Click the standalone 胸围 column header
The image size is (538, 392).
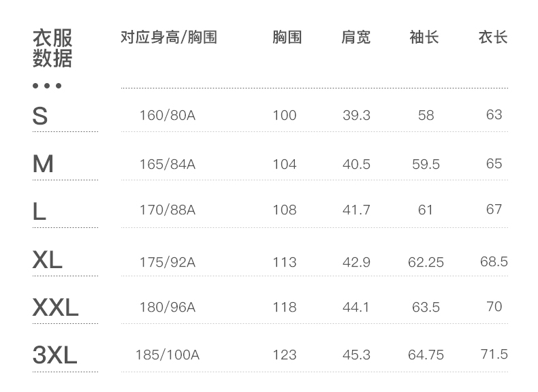pyautogui.click(x=287, y=37)
